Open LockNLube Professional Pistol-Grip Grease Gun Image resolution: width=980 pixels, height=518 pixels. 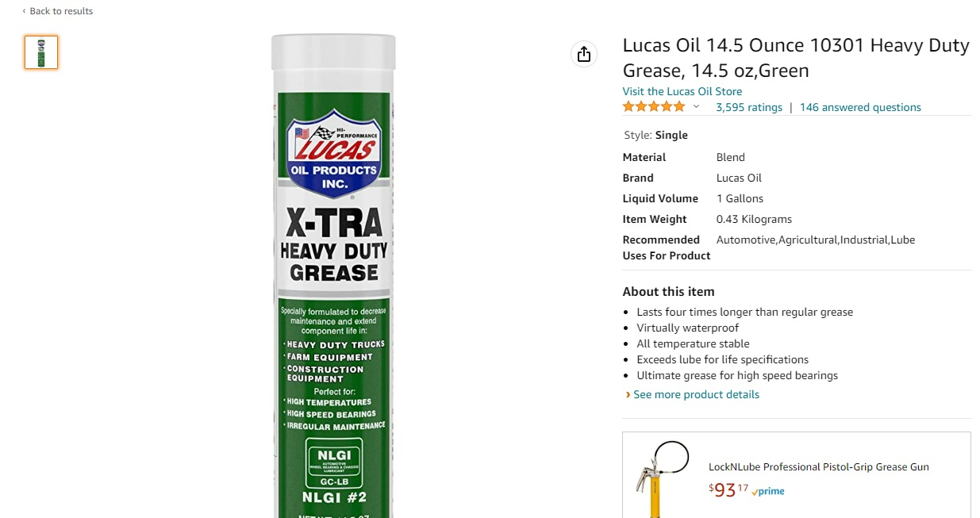pos(819,466)
